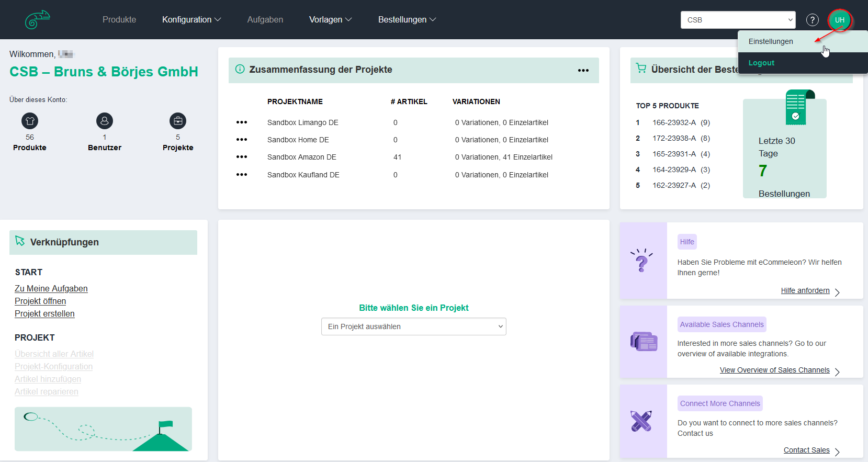Follow the Zu Meine Aufgaben link
This screenshot has width=868, height=462.
tap(51, 288)
